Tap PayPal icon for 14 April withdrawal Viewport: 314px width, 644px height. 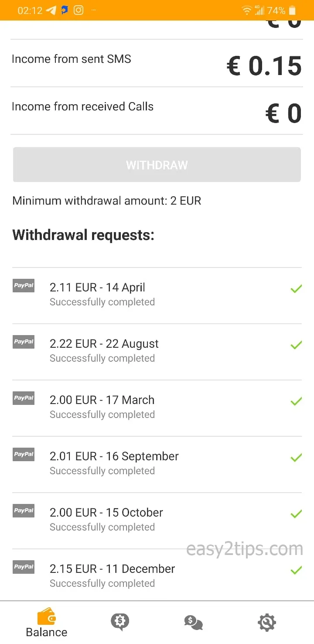click(x=24, y=285)
